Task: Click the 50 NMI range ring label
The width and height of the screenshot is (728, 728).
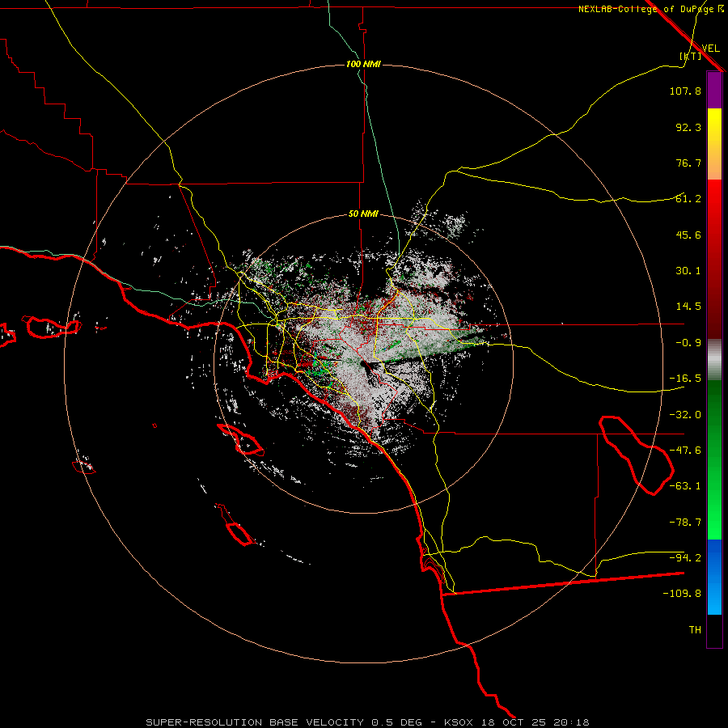Action: 363,214
